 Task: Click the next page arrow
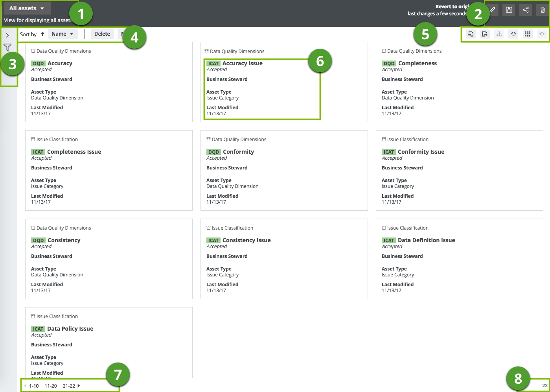click(79, 386)
